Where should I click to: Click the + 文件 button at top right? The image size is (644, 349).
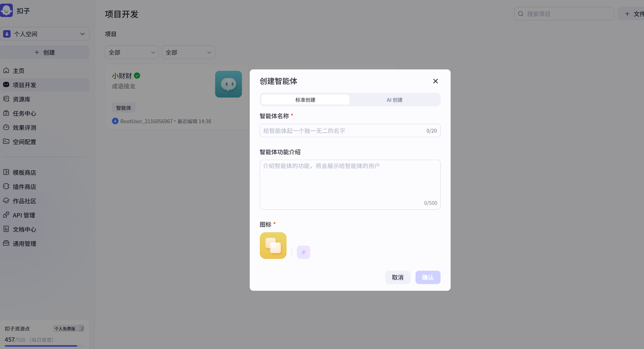[x=631, y=14]
